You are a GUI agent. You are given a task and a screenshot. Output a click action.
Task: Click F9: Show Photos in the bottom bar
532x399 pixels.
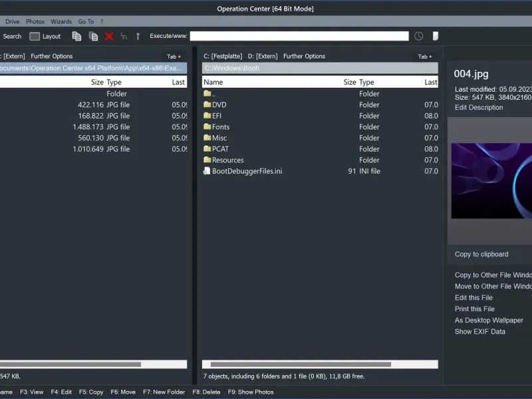251,392
